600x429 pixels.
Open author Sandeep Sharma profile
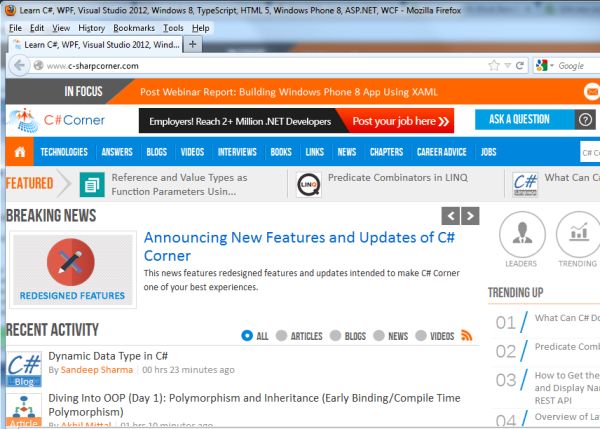point(96,370)
